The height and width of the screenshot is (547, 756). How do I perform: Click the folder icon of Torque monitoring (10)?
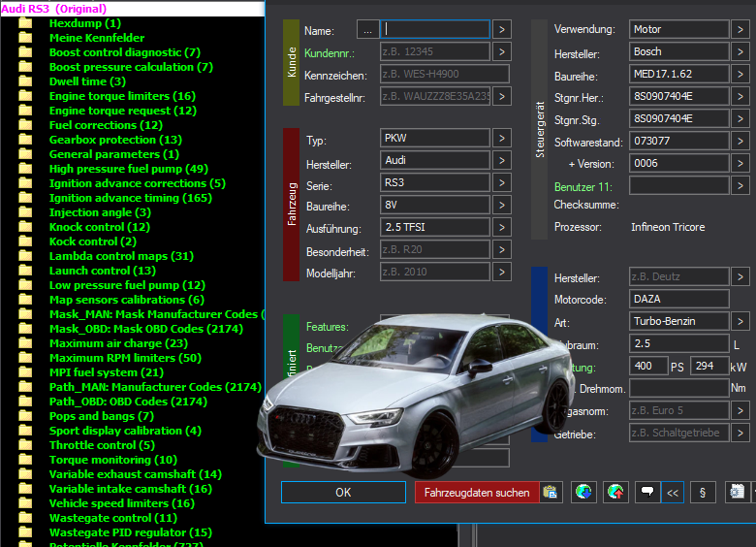coord(25,460)
